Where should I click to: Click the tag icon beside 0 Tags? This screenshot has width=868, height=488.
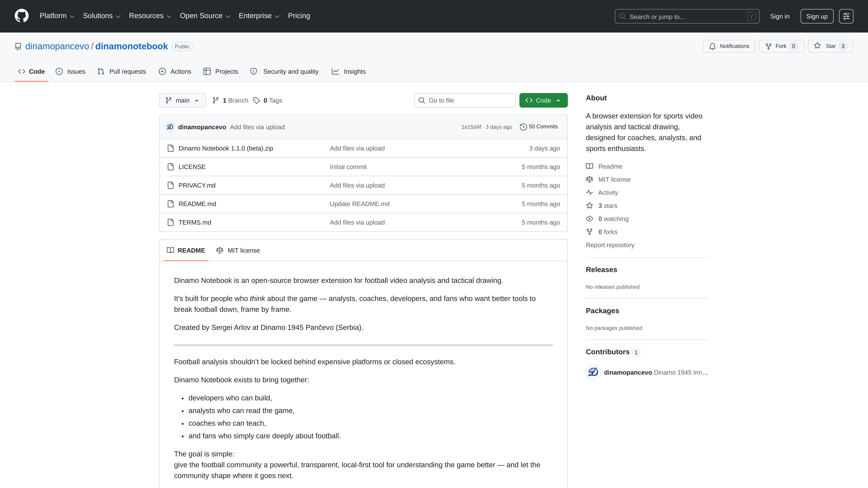pos(256,100)
